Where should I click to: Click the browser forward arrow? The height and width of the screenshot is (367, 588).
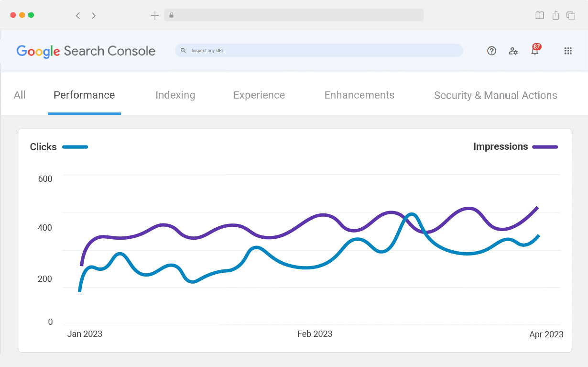click(x=94, y=16)
